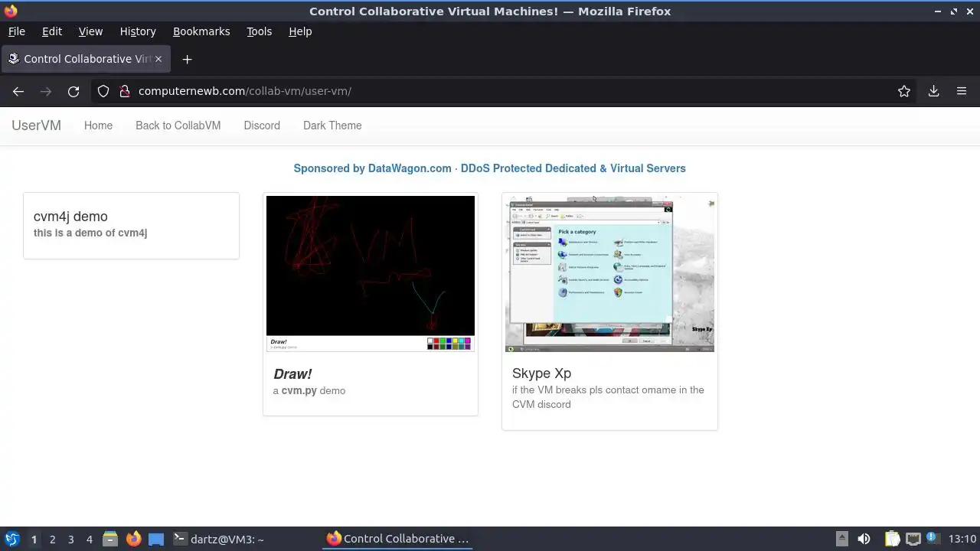
Task: Click the removable media eject tray icon
Action: pyautogui.click(x=841, y=539)
